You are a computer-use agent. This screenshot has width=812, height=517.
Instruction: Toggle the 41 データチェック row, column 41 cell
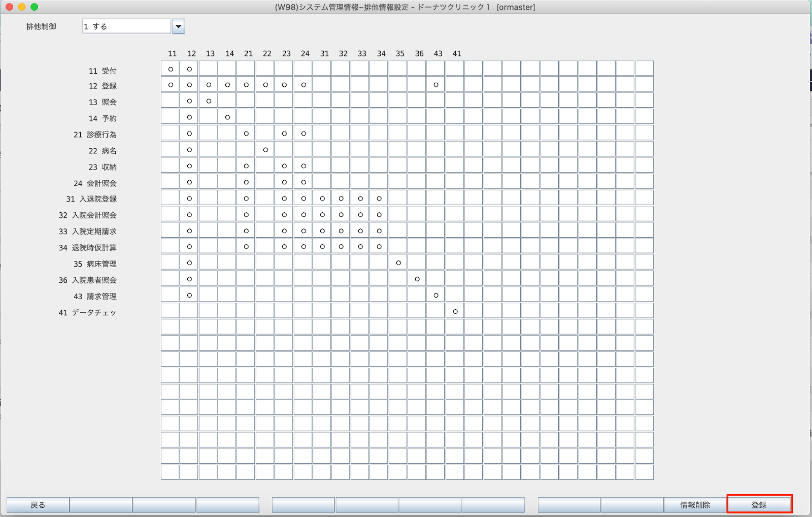(x=455, y=311)
